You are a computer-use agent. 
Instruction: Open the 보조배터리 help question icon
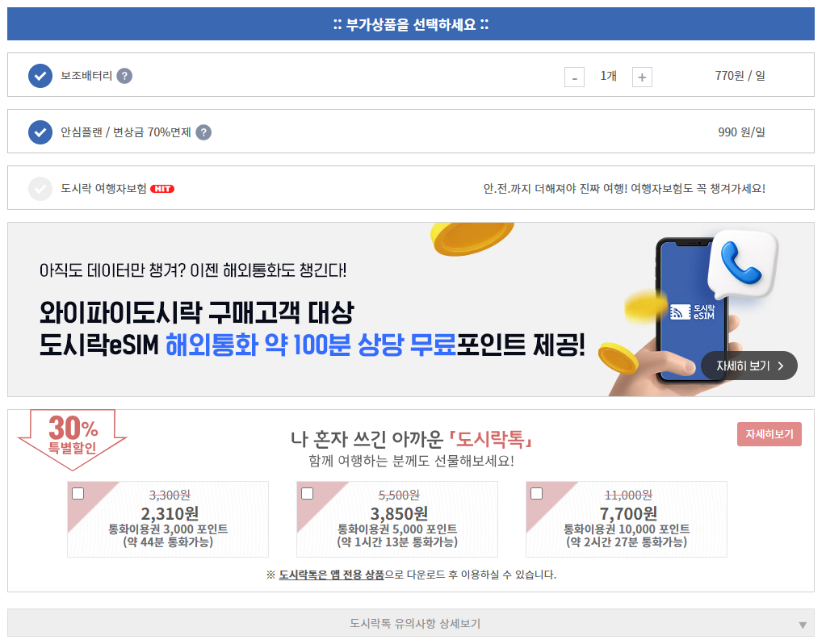[x=124, y=76]
